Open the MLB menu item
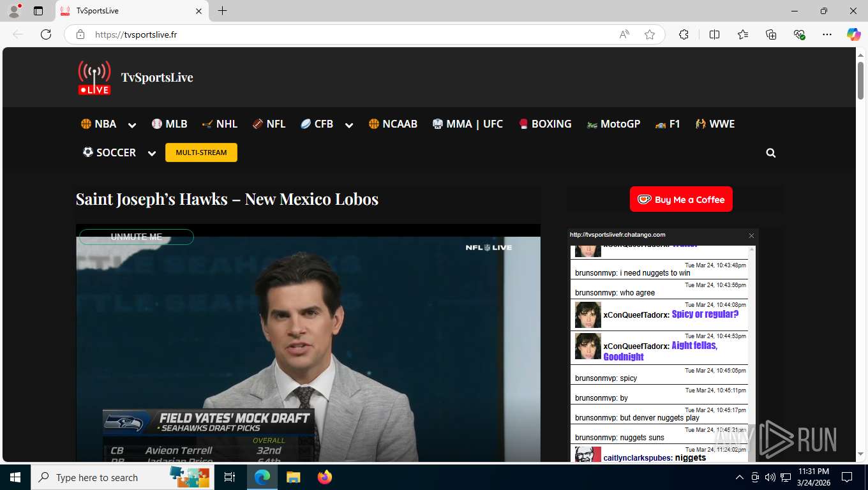 (x=169, y=124)
